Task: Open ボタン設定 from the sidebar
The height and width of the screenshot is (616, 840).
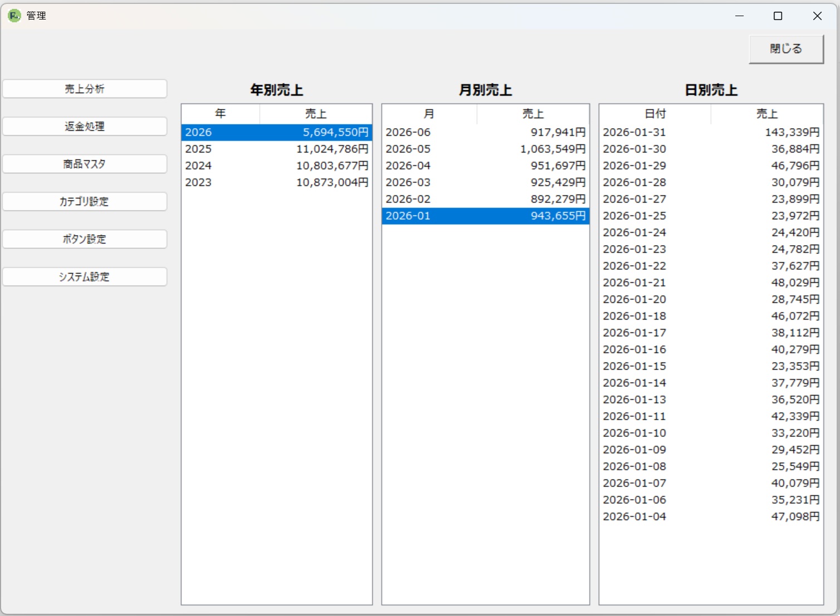Action: coord(85,239)
